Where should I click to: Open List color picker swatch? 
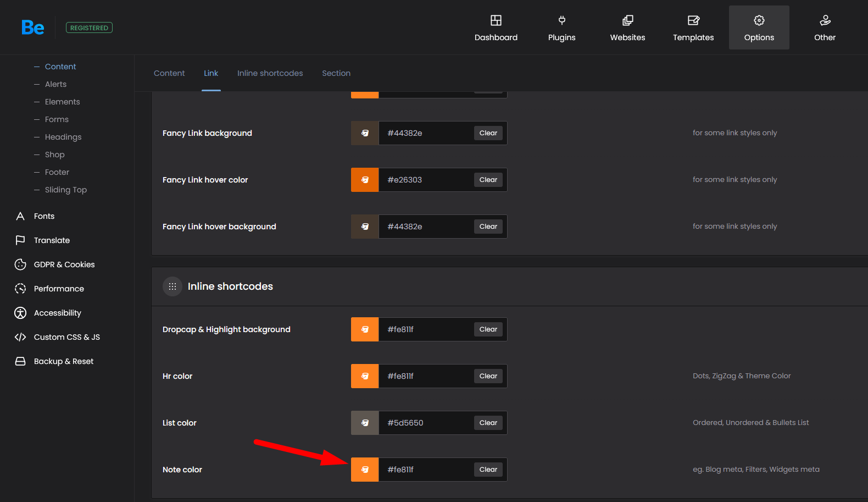(x=365, y=423)
